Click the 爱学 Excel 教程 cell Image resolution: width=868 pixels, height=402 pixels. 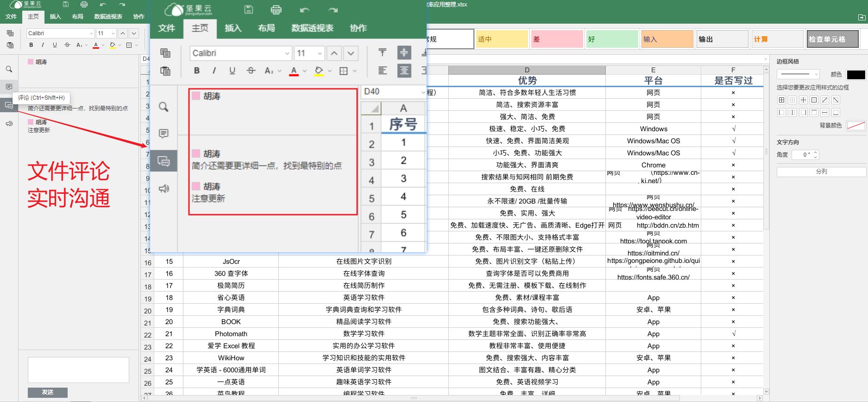click(x=231, y=346)
